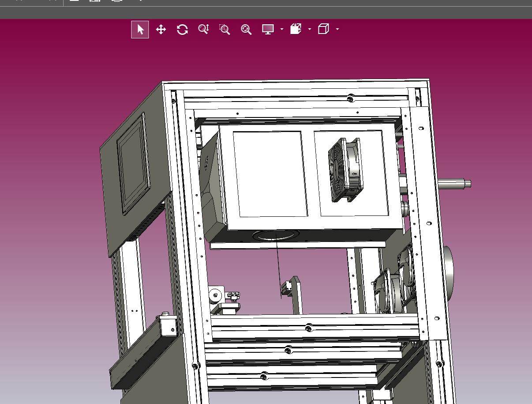Screen dimensions: 532x404
Task: Click the view orientation box icon
Action: 323,29
